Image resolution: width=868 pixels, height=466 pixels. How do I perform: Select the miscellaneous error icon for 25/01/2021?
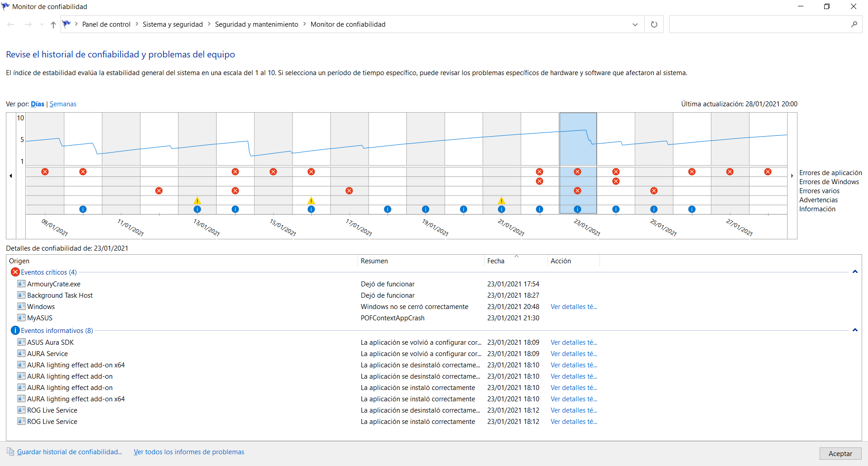654,191
